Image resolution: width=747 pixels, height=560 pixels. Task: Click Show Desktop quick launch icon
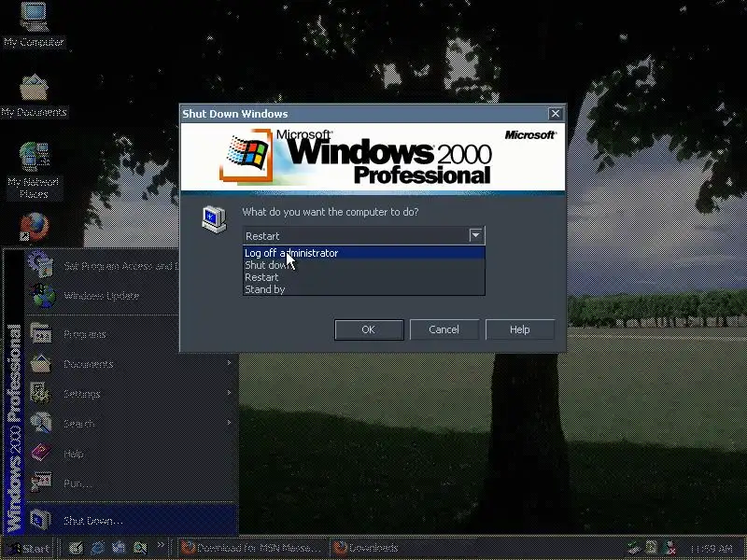[76, 548]
